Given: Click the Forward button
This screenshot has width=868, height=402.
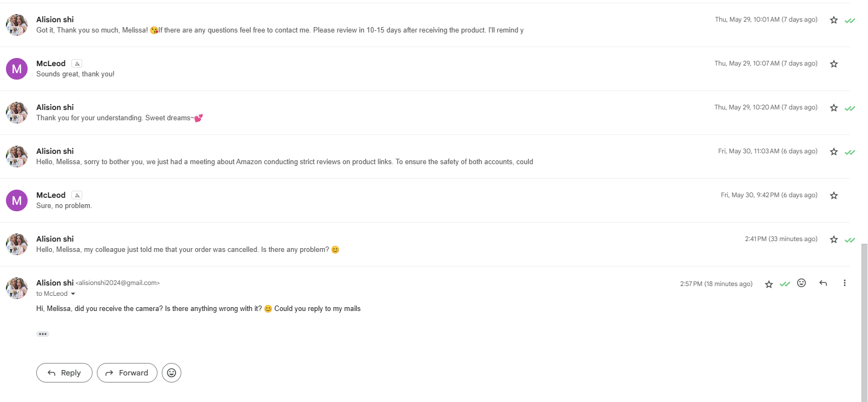Looking at the screenshot, I should (127, 373).
